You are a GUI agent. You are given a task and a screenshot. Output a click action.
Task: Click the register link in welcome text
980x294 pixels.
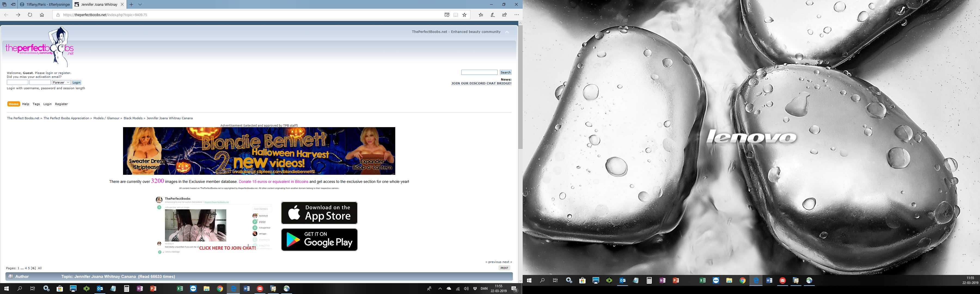(x=64, y=73)
